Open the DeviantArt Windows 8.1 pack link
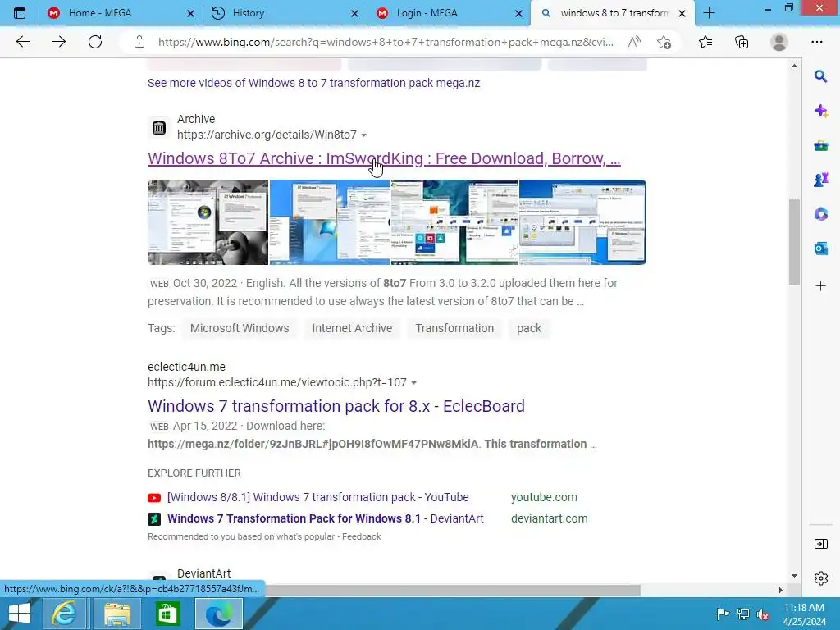The image size is (840, 630). click(325, 518)
